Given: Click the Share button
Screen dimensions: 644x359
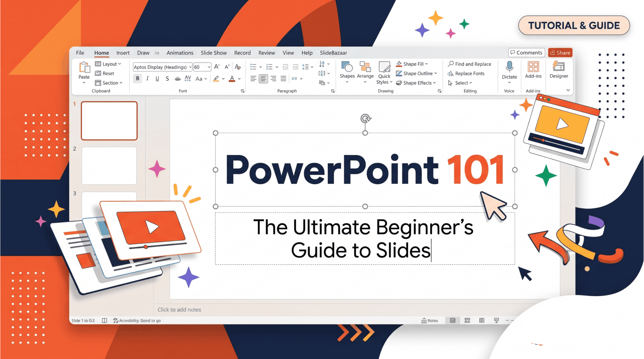Looking at the screenshot, I should (x=560, y=52).
